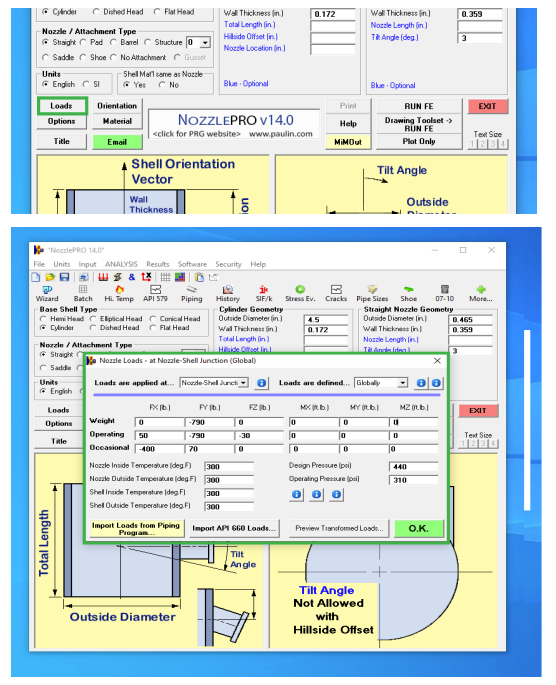Click the Material button

pyautogui.click(x=117, y=121)
